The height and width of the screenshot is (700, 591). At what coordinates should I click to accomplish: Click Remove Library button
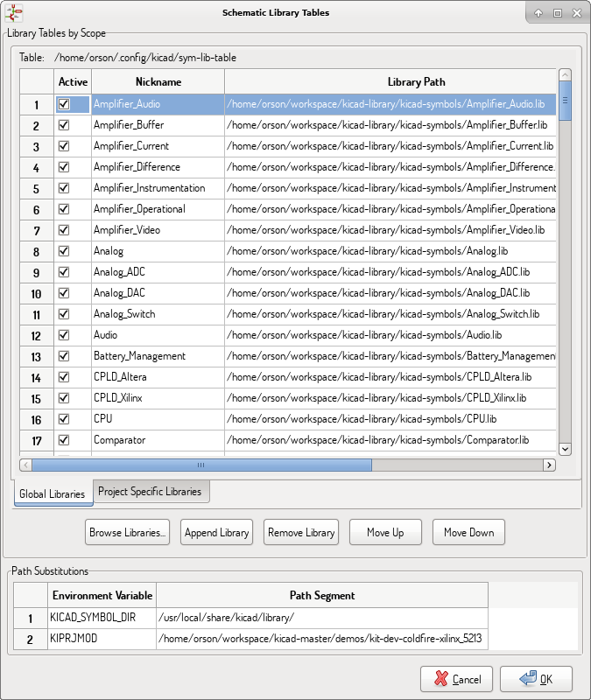click(301, 532)
